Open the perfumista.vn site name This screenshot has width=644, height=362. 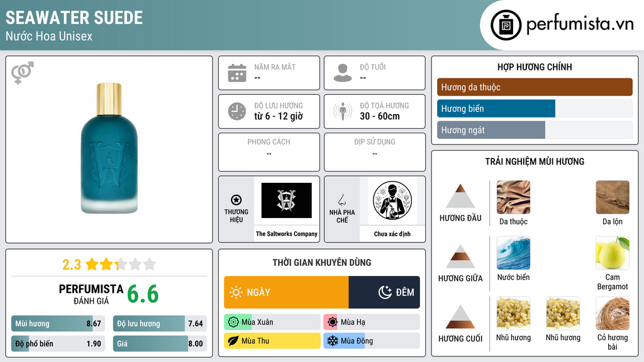(580, 24)
